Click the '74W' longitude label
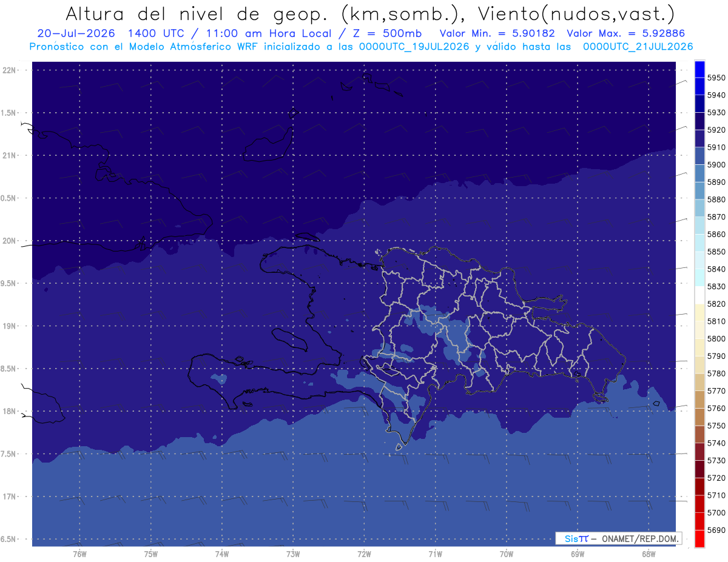 221,554
